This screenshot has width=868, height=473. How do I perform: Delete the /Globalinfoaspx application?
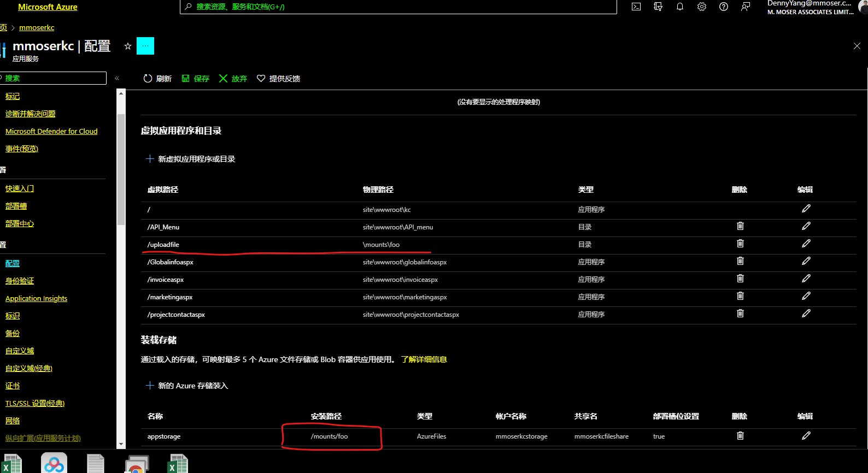[740, 261]
